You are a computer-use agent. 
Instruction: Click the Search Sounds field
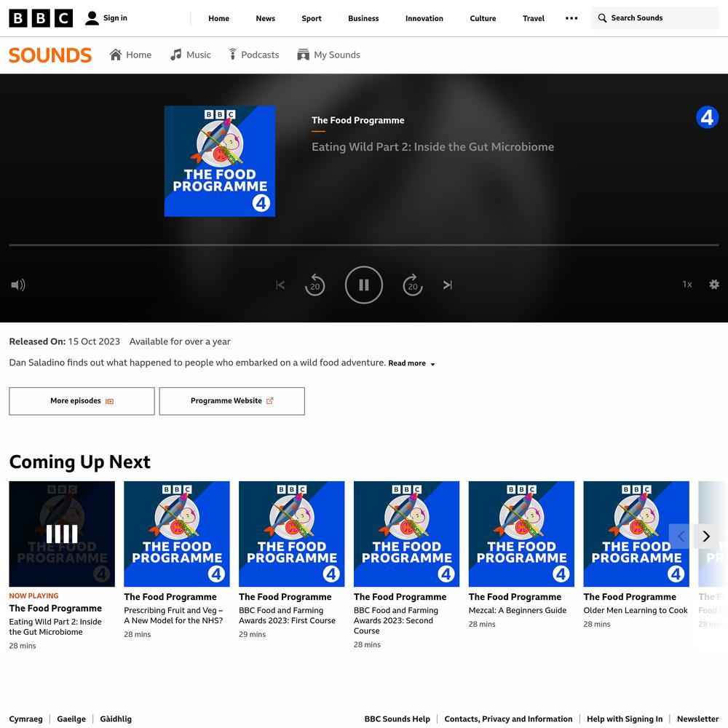(654, 18)
